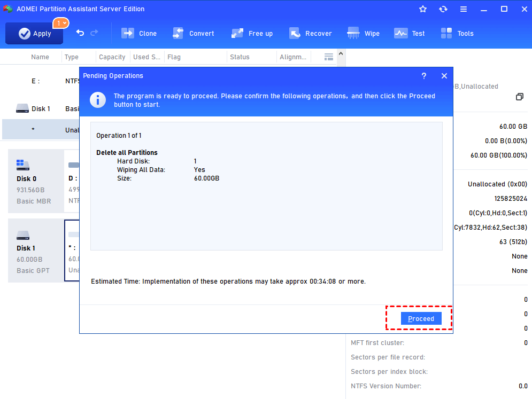
Task: Sort by Capacity column header
Action: pos(112,57)
